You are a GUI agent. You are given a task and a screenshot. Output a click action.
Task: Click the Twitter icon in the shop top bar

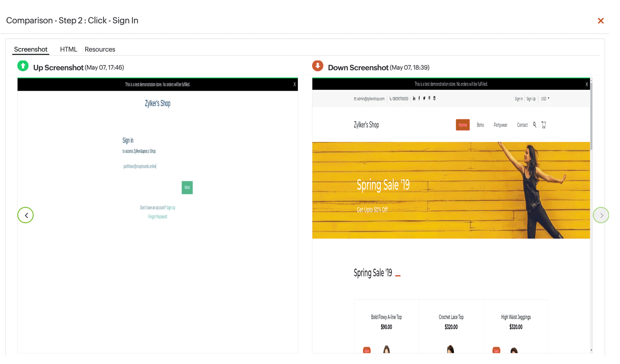coord(424,98)
